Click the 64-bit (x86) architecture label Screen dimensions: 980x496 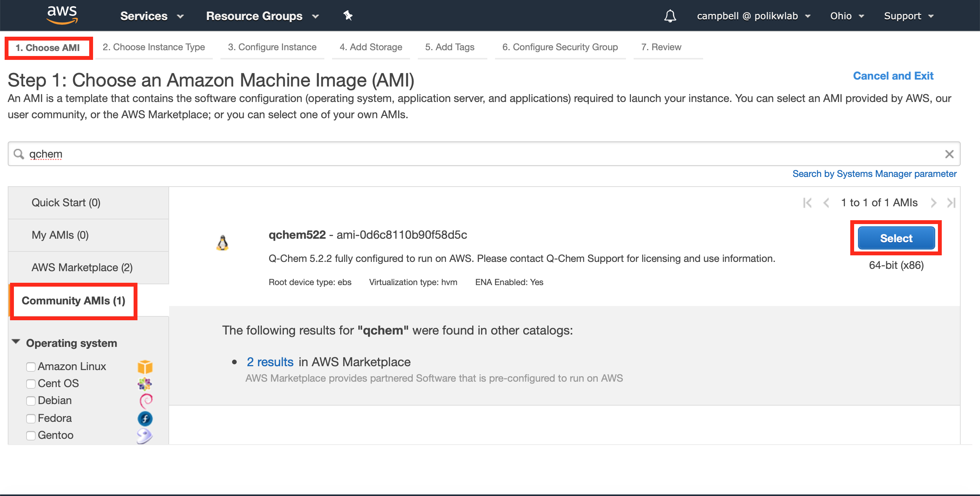click(896, 265)
